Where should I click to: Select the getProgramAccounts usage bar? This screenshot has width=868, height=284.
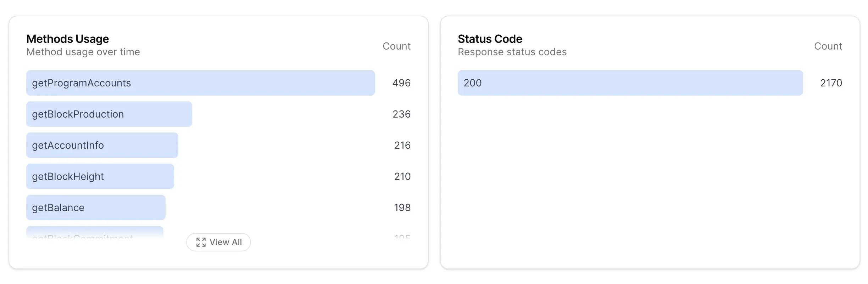(201, 83)
